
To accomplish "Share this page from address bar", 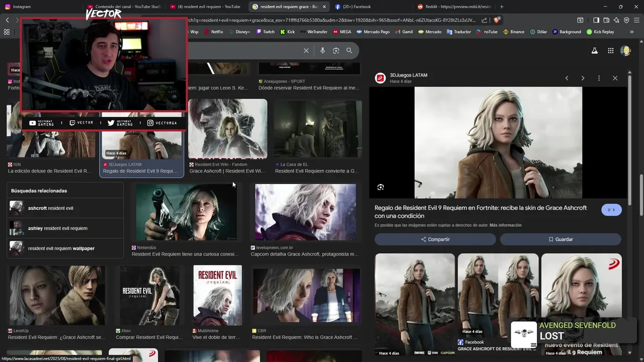I will pos(484,20).
